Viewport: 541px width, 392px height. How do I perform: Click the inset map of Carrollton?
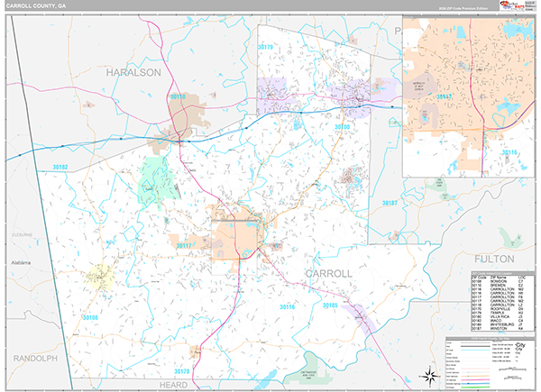pyautogui.click(x=469, y=96)
